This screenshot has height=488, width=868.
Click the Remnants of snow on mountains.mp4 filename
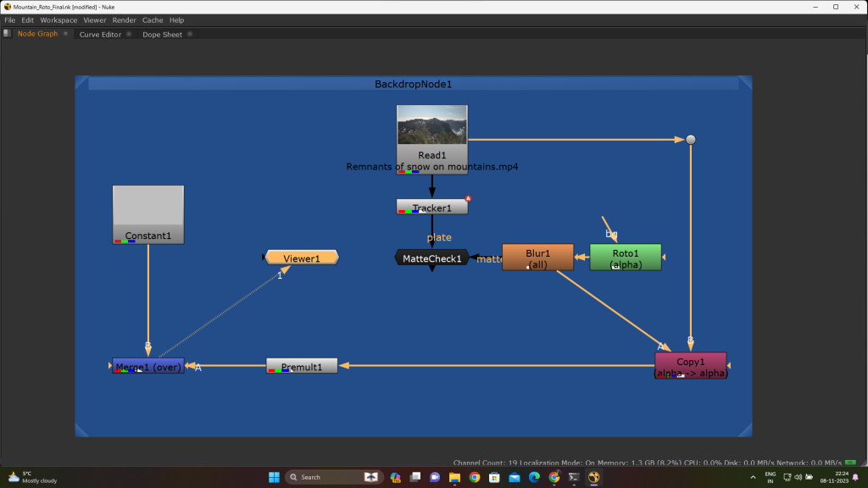tap(431, 167)
